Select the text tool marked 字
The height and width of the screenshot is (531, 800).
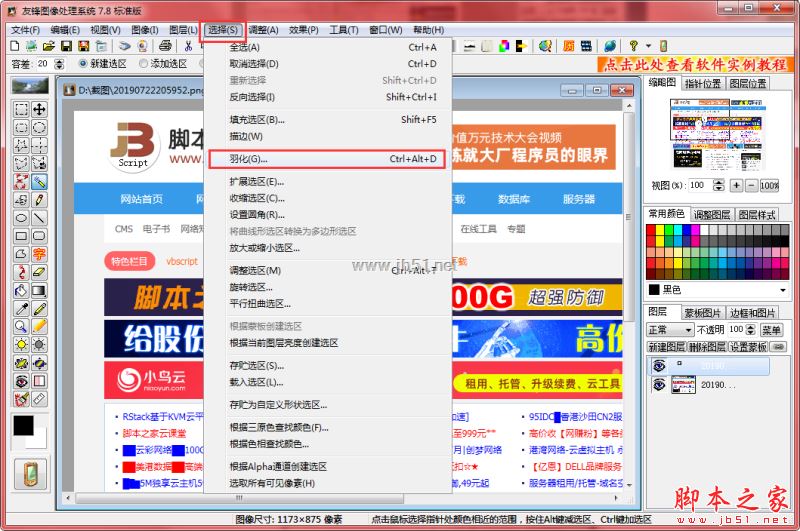[x=39, y=254]
